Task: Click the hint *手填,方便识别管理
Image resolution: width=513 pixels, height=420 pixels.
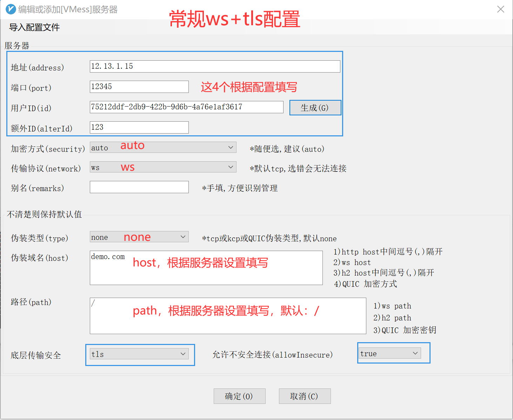Action: tap(240, 188)
